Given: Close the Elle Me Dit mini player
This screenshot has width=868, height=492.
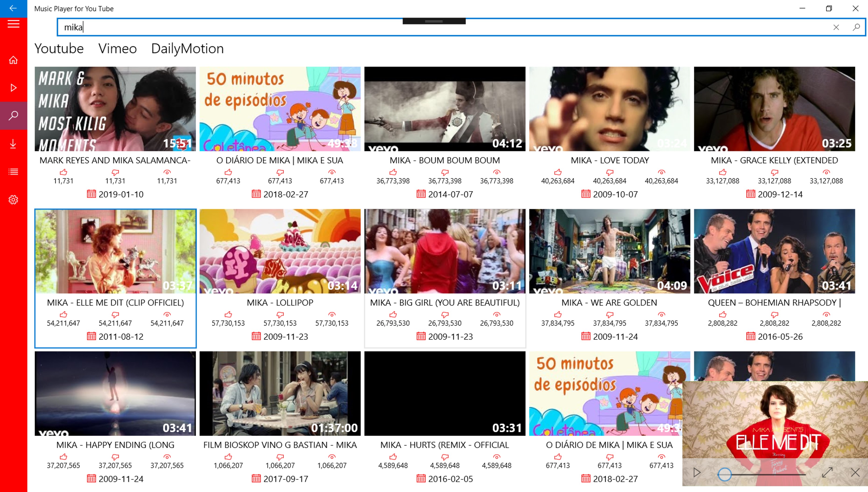Looking at the screenshot, I should [x=855, y=472].
